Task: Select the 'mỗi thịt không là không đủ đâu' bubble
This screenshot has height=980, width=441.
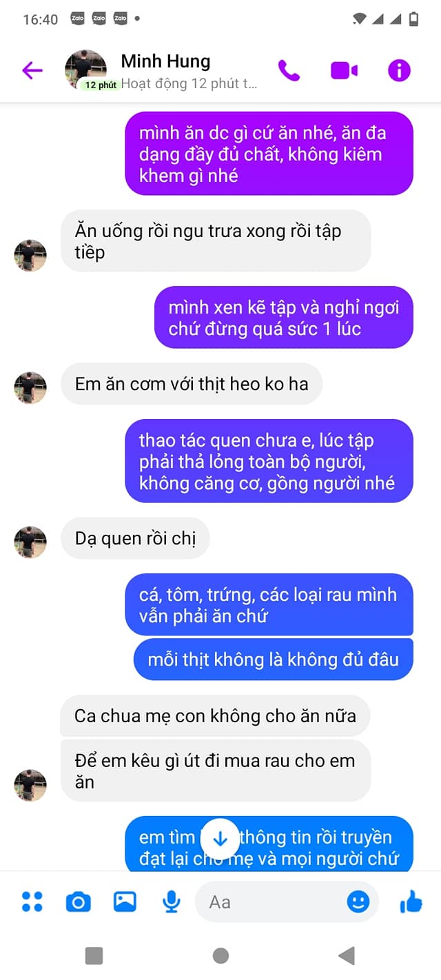Action: (x=273, y=660)
